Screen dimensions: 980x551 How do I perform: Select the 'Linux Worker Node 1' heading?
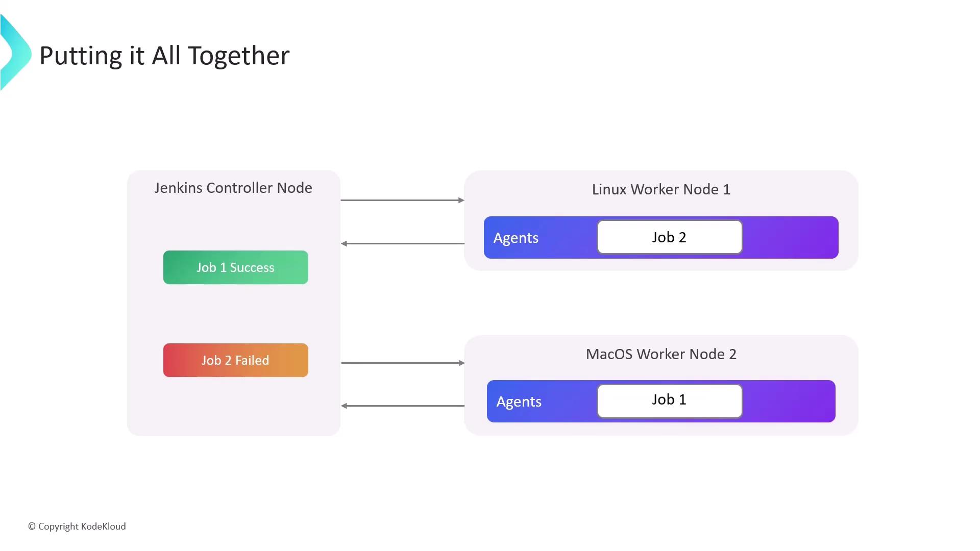point(661,189)
